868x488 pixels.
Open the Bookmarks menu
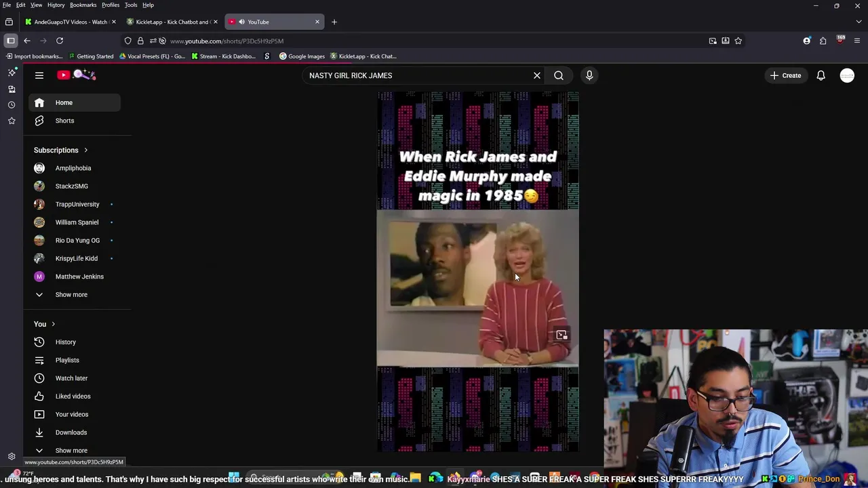tap(83, 5)
